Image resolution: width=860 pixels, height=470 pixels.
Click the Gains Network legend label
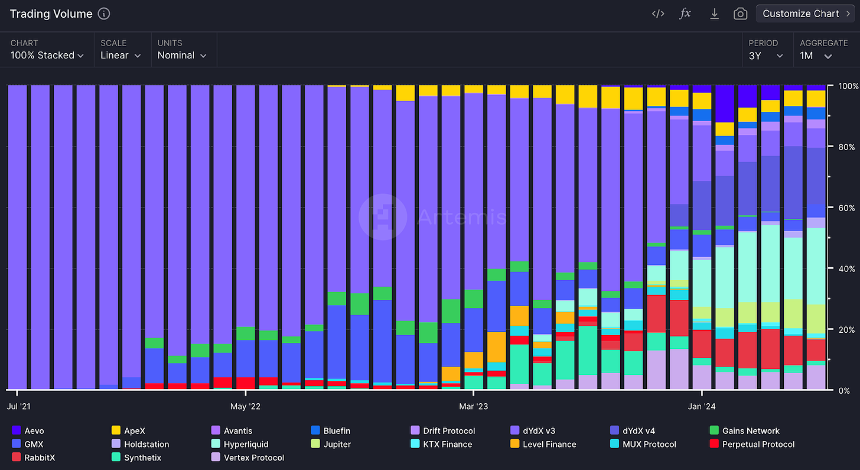coord(751,431)
